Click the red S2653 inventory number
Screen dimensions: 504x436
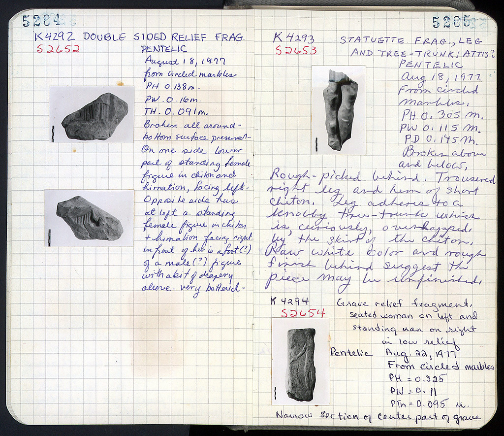296,50
